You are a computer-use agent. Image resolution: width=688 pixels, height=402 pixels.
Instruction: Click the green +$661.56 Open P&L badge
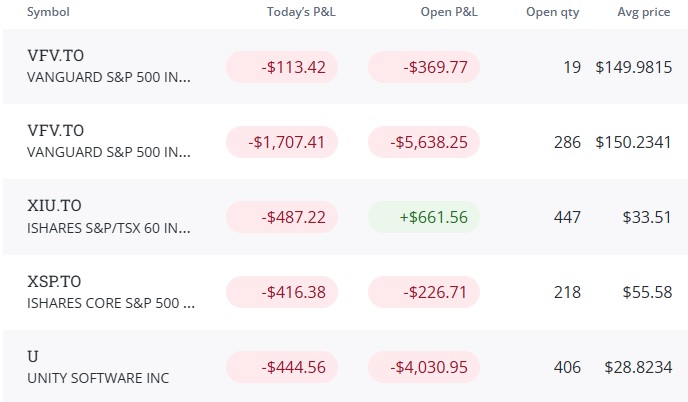pyautogui.click(x=424, y=217)
